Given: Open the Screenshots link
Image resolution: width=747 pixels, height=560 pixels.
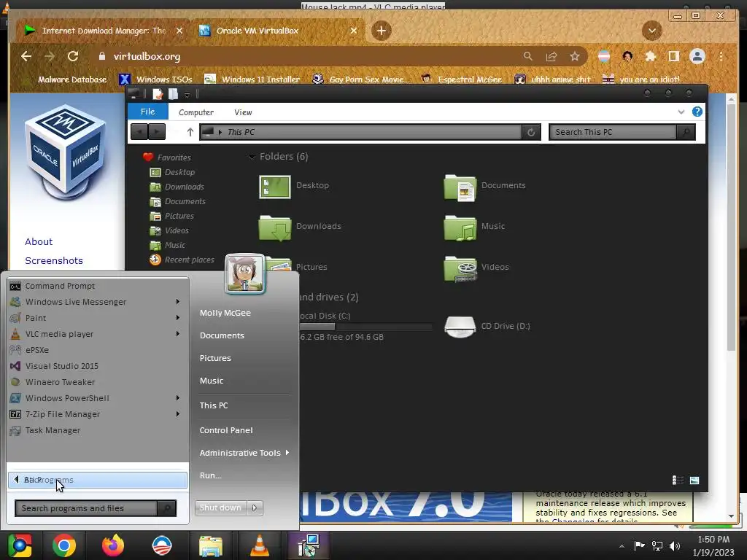Looking at the screenshot, I should [54, 261].
